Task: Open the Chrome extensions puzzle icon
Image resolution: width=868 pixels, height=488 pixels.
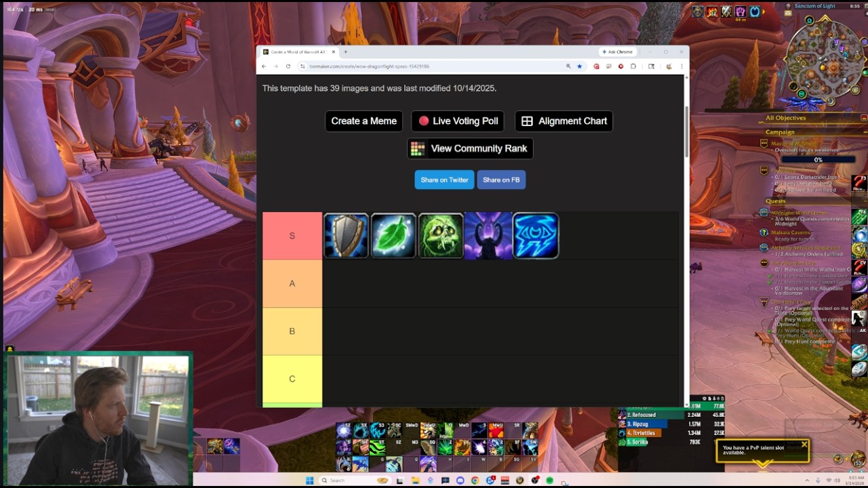Action: point(633,66)
